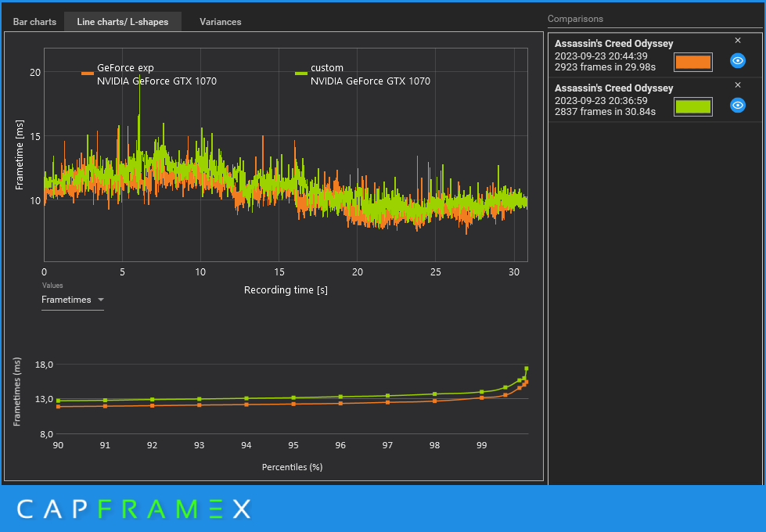Toggle visibility of the green custom recording

[737, 105]
